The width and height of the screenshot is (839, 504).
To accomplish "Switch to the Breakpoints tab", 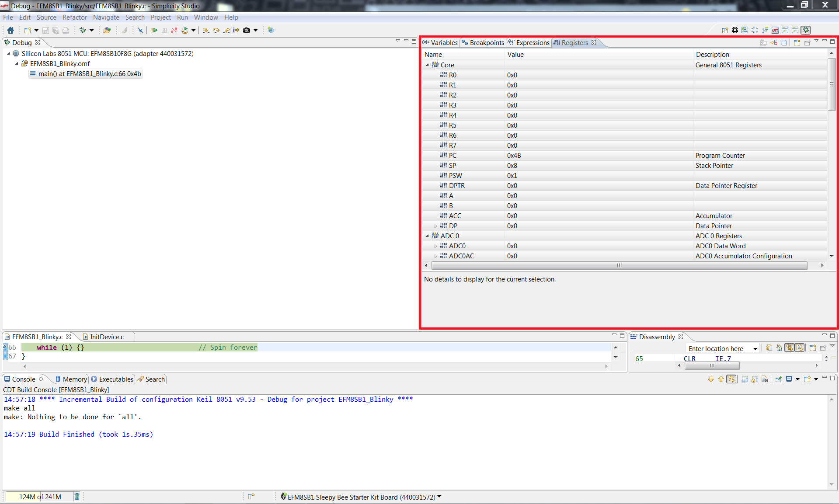I will pyautogui.click(x=483, y=42).
